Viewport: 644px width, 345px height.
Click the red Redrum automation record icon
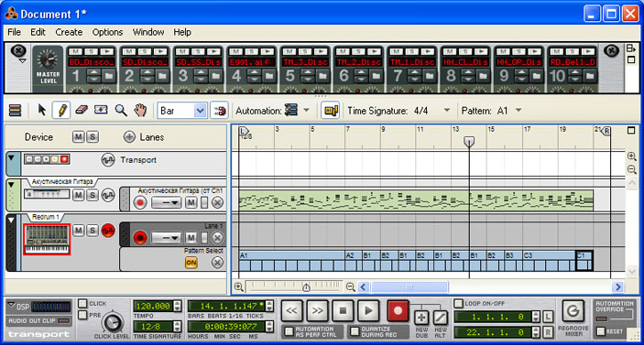point(108,231)
